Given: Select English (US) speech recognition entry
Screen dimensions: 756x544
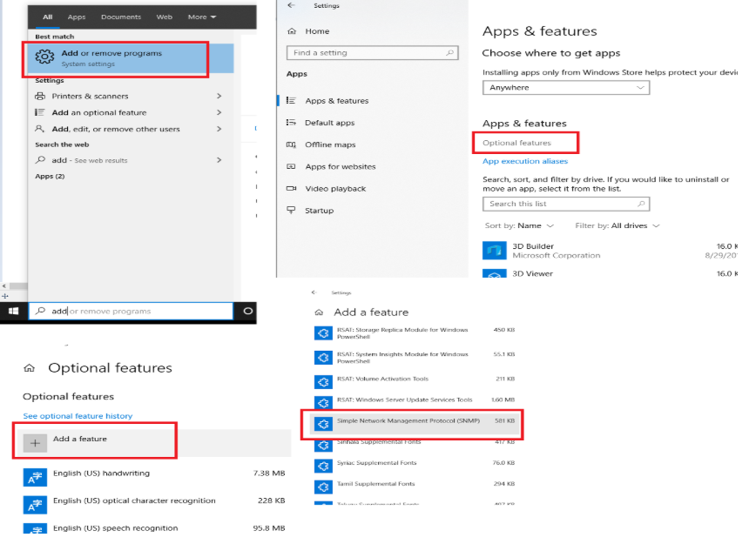Looking at the screenshot, I should 115,528.
